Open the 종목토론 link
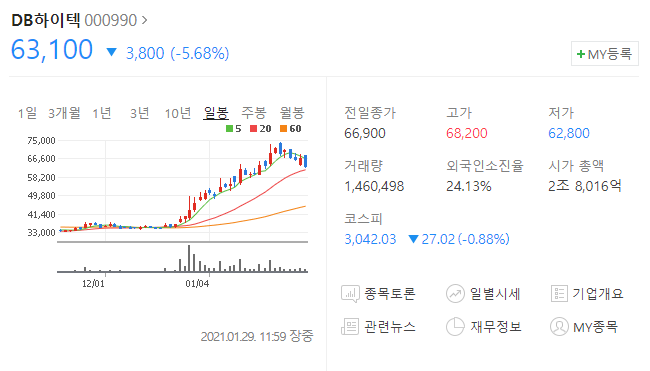Viewport: 650px width, 371px height. click(390, 294)
